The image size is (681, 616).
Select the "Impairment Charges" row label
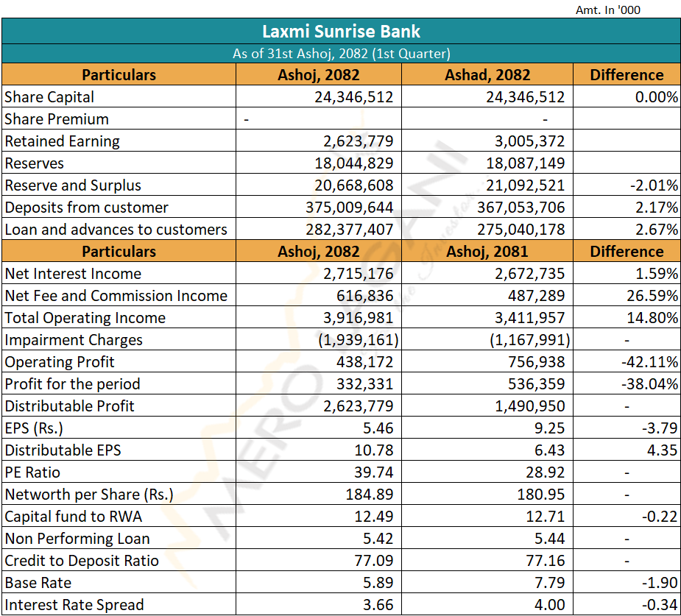tap(74, 340)
